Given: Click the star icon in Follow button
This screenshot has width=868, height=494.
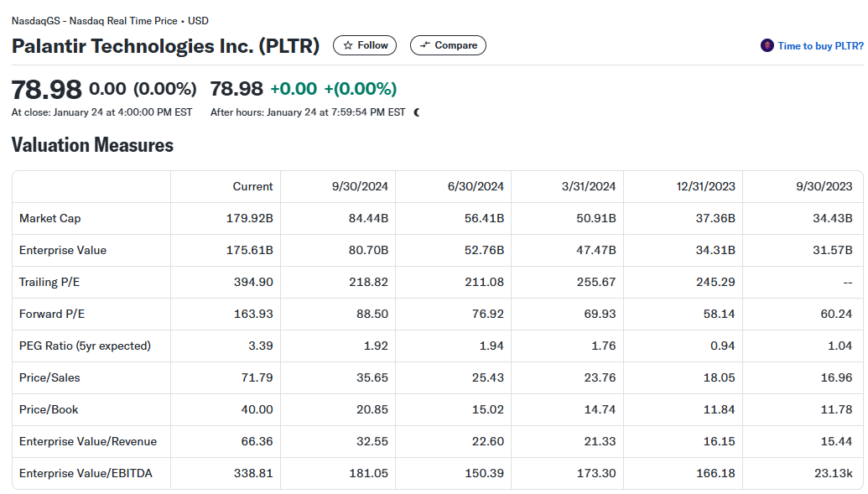Looking at the screenshot, I should click(348, 45).
